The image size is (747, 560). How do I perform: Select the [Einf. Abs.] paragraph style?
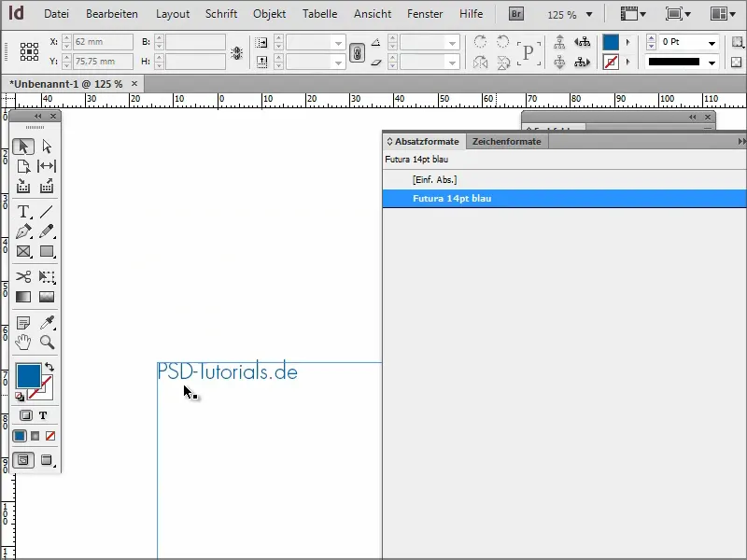565,179
